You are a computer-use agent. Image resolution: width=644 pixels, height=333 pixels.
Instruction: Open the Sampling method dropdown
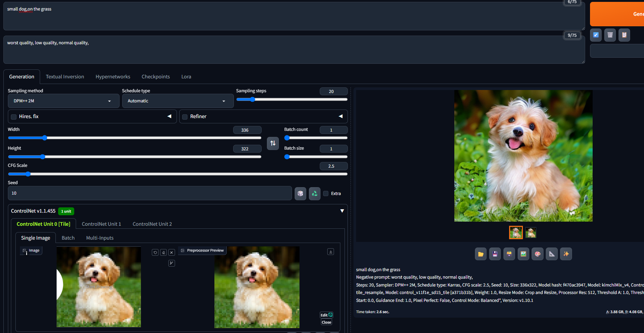[64, 101]
